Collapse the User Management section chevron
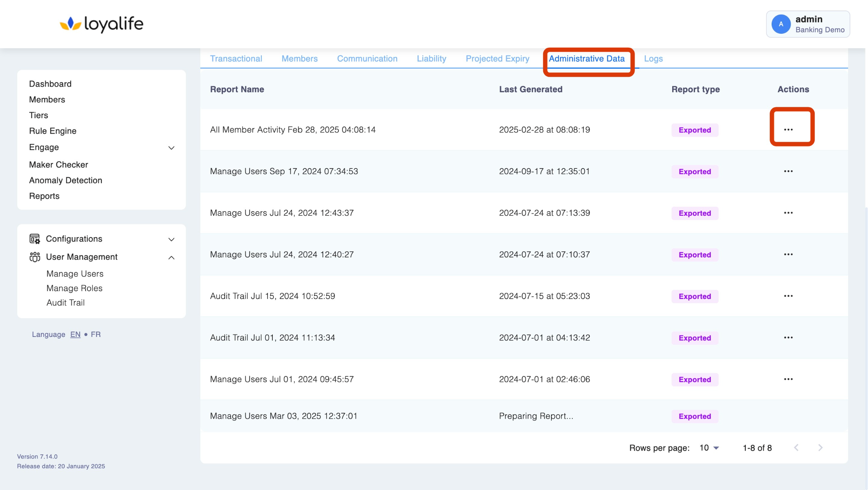Screen dimensions: 868x490 click(x=171, y=257)
